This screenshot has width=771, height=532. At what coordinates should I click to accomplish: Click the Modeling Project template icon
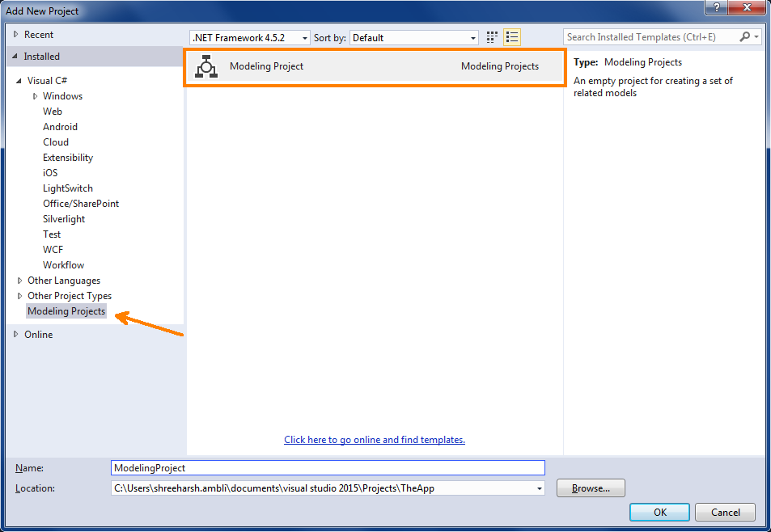(x=206, y=66)
